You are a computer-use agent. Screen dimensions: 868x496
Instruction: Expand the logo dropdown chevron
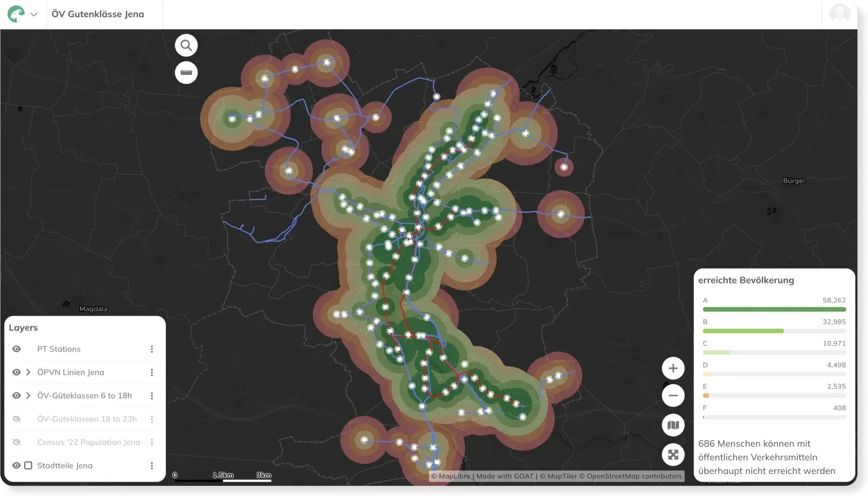click(34, 14)
